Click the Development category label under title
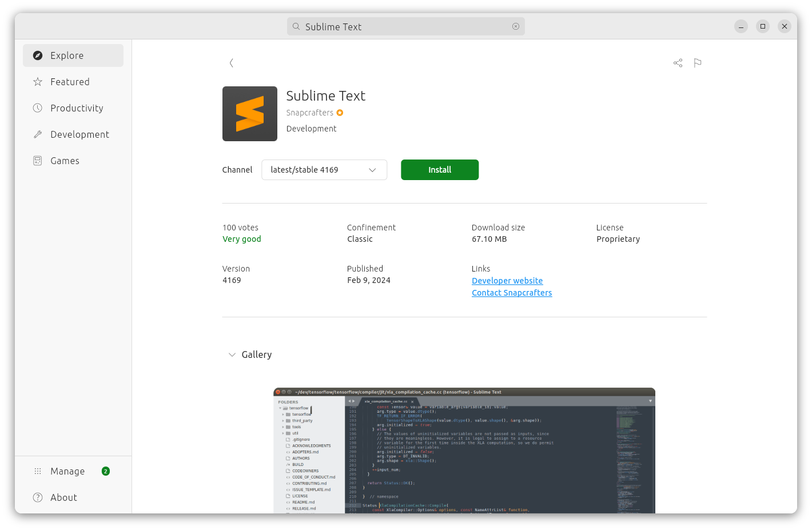 (x=311, y=129)
